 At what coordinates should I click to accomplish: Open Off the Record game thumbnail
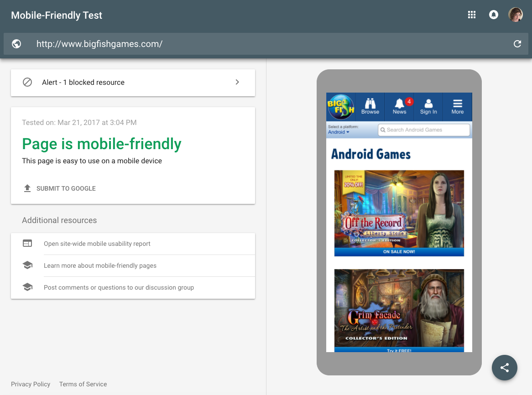(399, 213)
